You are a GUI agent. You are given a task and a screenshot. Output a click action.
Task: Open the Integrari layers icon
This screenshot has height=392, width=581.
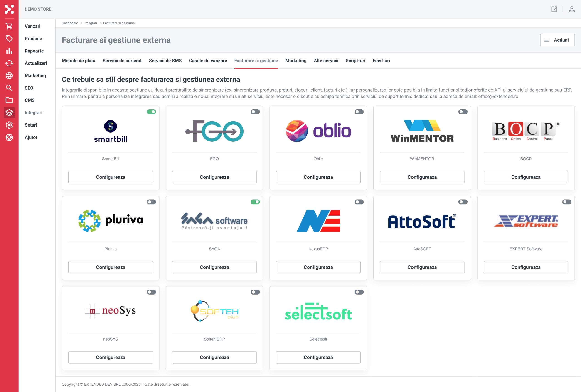pos(9,113)
